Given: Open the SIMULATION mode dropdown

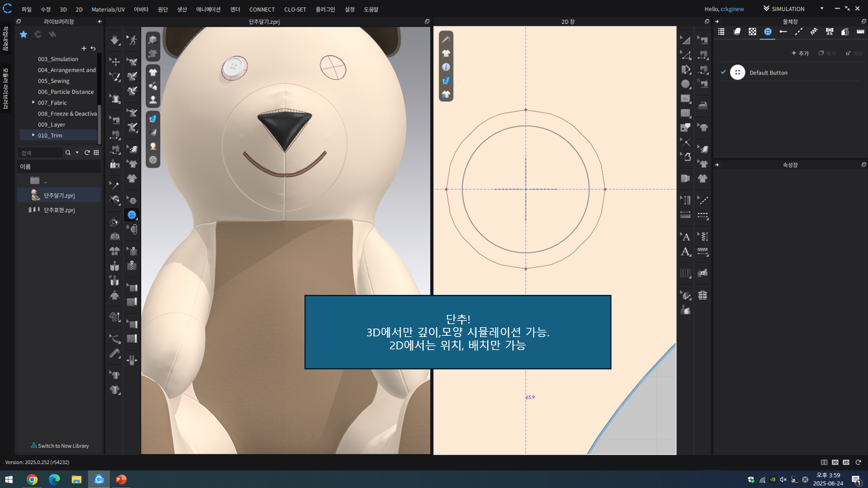Looking at the screenshot, I should pos(821,9).
